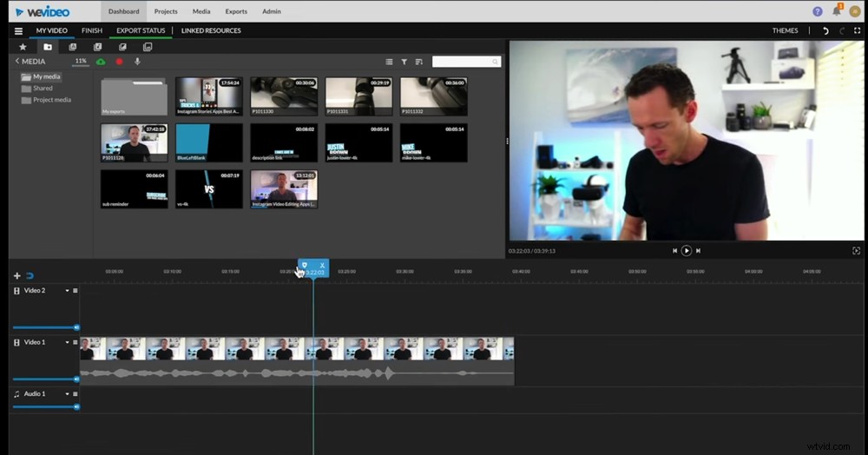Image resolution: width=868 pixels, height=455 pixels.
Task: Adjust the Video 1 track volume slider
Action: coord(46,379)
